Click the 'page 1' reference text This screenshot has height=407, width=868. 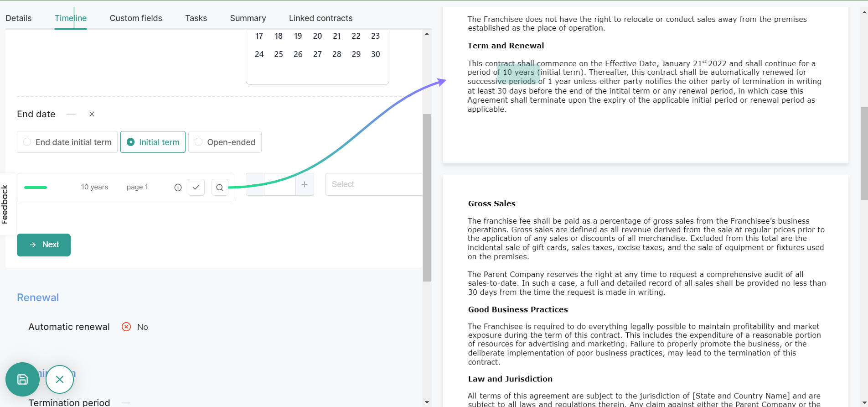[x=137, y=187]
